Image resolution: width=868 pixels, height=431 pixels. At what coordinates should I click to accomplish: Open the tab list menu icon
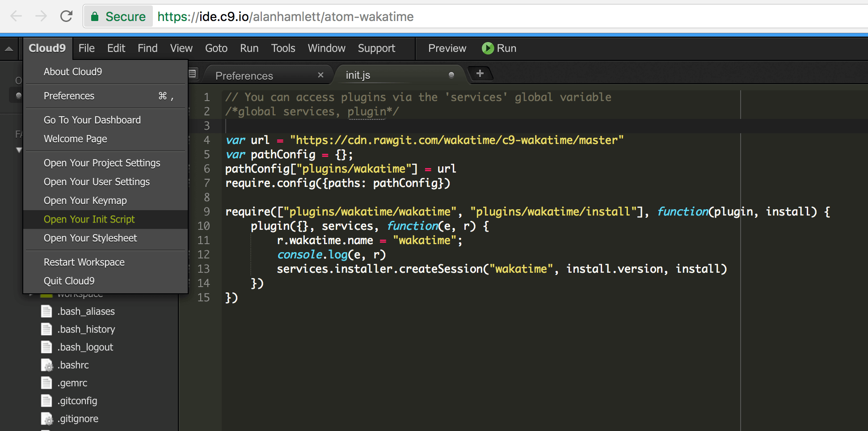193,74
